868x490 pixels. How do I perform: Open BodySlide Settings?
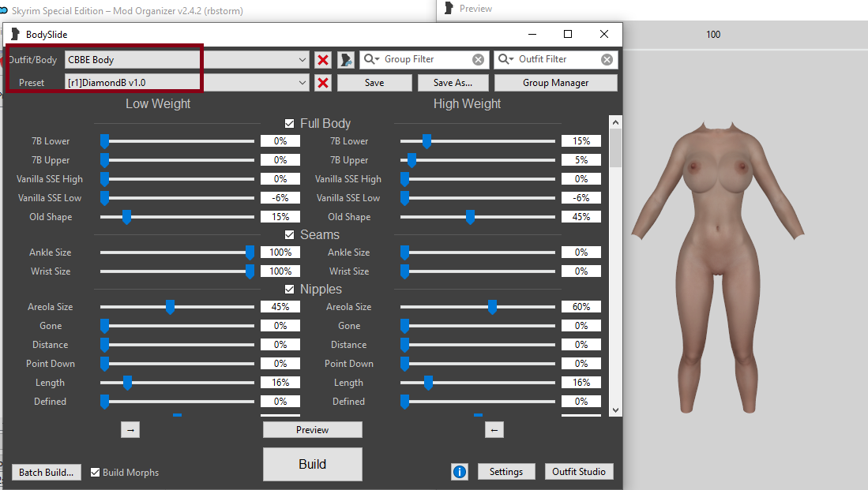[506, 472]
